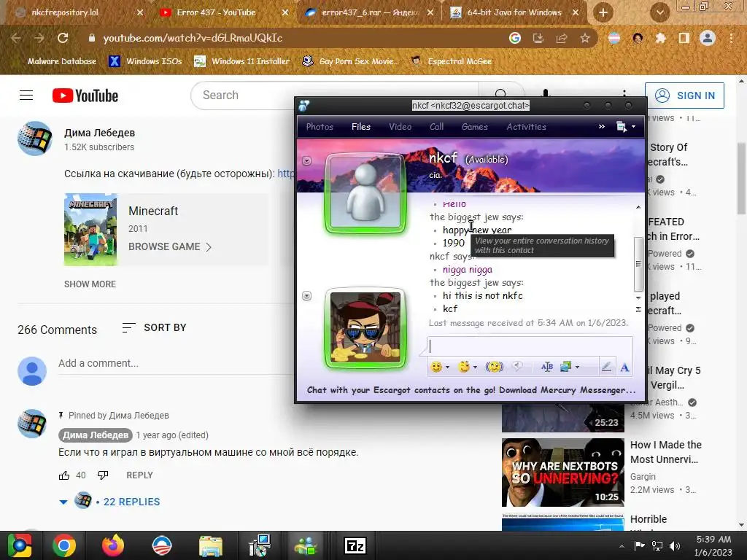Open Files in the messenger toolbar
747x560 pixels.
[361, 127]
